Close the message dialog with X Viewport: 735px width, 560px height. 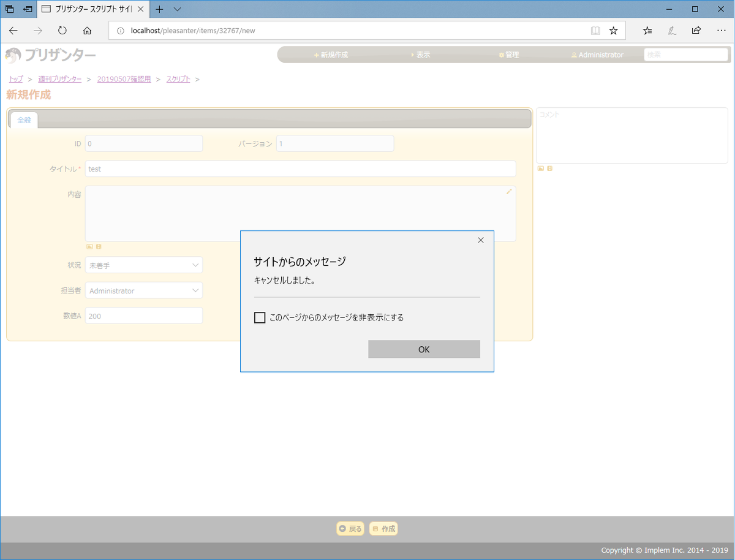point(481,240)
